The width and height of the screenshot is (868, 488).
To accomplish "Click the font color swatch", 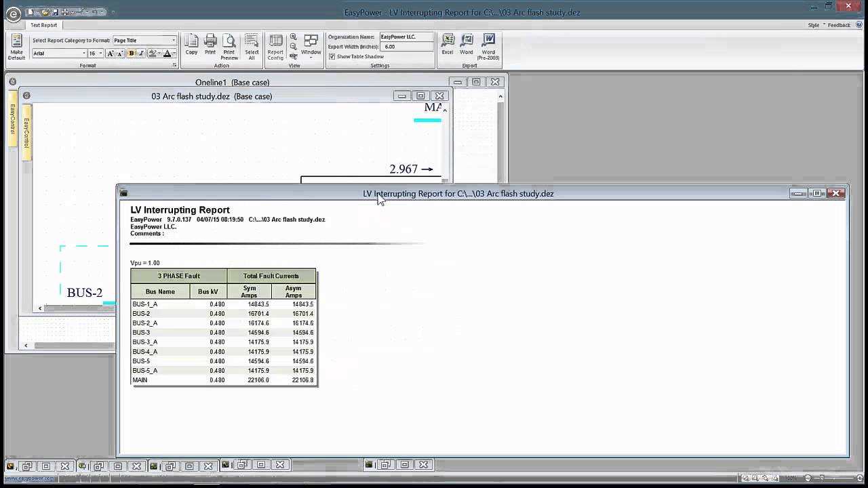I will (167, 54).
